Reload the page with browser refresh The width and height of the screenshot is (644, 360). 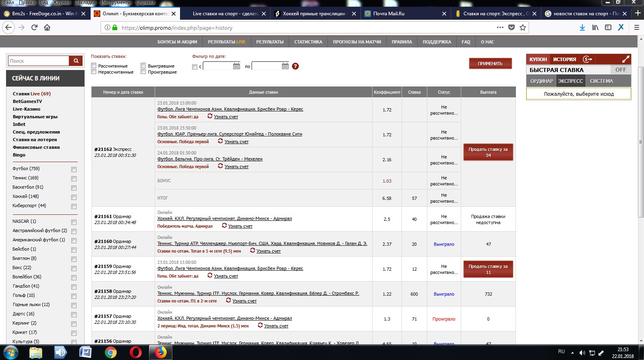click(34, 27)
